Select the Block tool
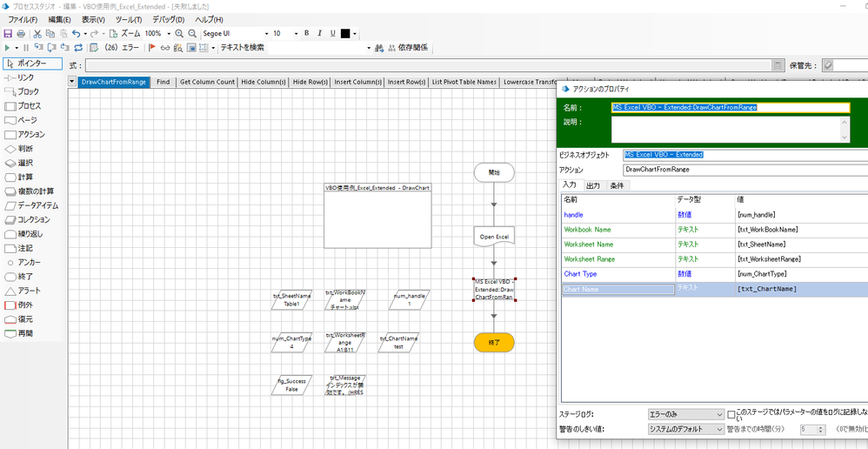 22,92
